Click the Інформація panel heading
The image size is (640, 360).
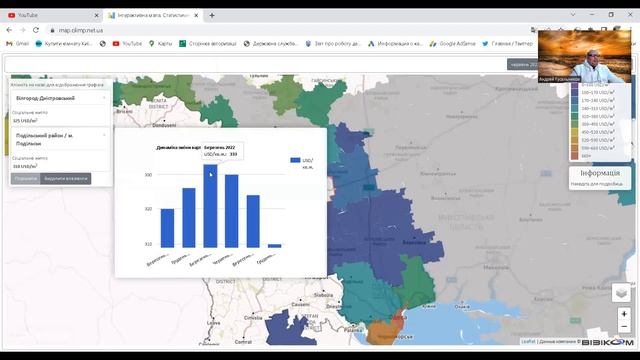tap(600, 173)
